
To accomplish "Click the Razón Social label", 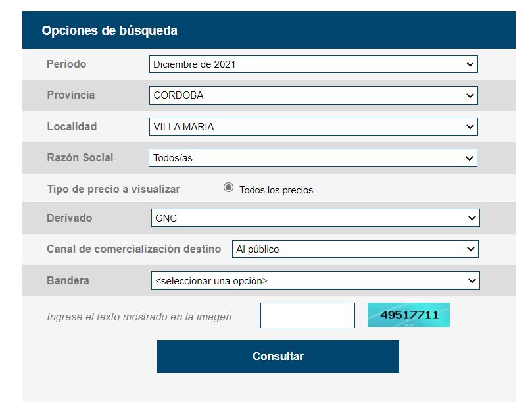I will 80,158.
